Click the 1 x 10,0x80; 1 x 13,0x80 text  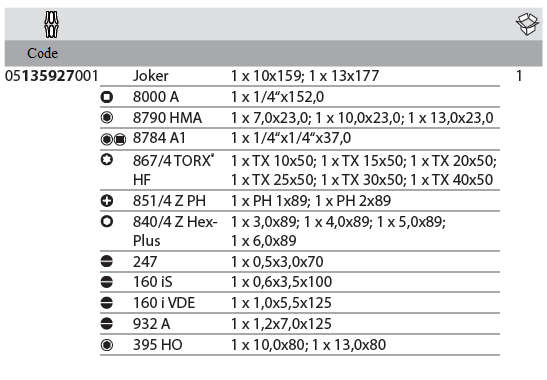click(x=309, y=345)
